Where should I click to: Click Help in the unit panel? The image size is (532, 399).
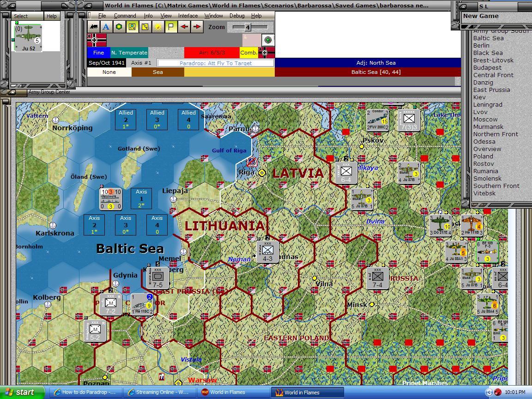[x=52, y=16]
